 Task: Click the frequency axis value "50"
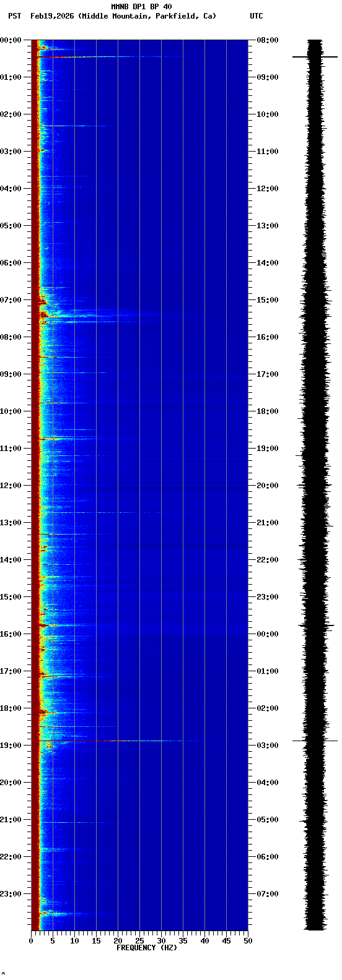coord(248,941)
